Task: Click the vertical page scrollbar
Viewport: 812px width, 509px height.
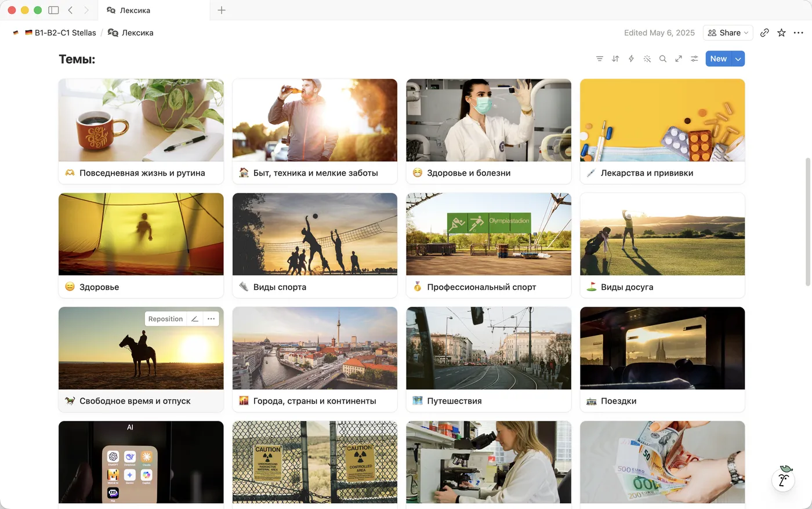Action: click(808, 221)
